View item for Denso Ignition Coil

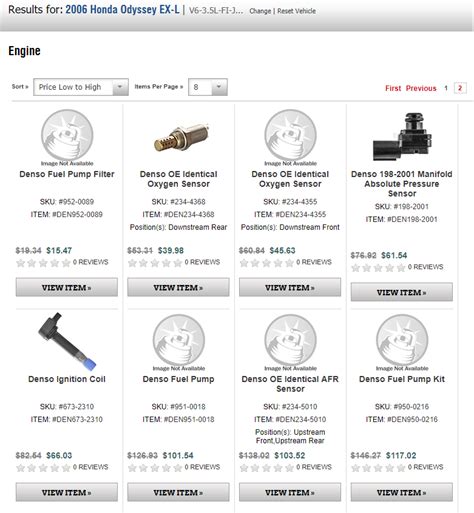coord(67,492)
